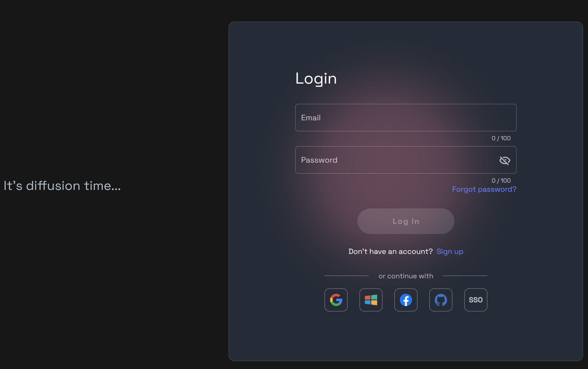588x369 pixels.
Task: Select the "It's diffusion time..." tagline
Action: 62,186
